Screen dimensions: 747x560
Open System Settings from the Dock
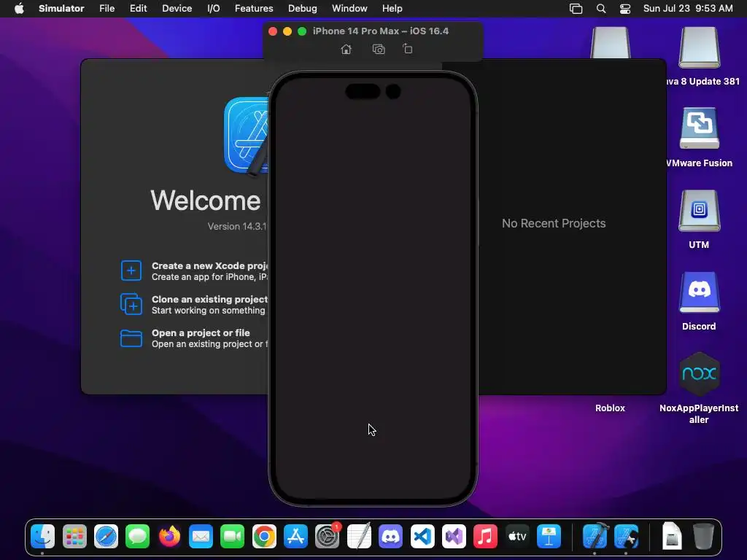point(328,537)
